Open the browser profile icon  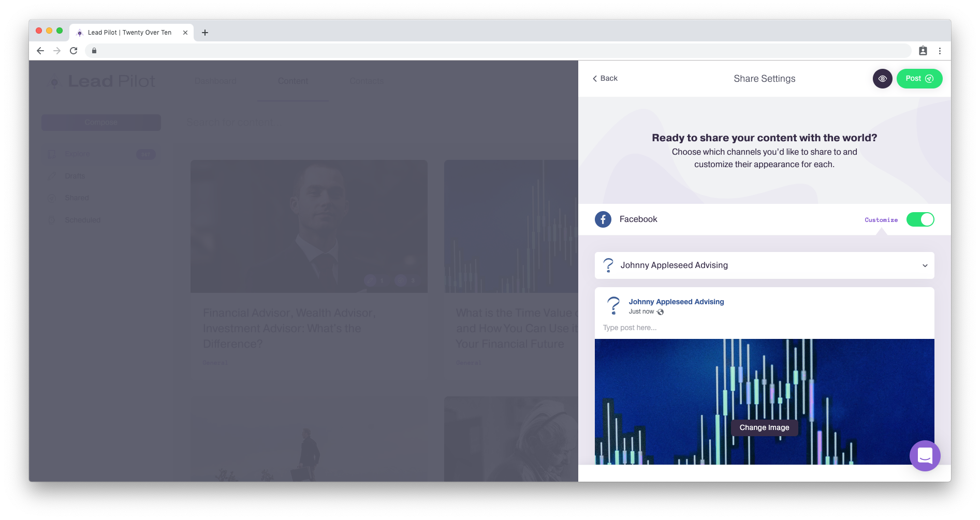(923, 51)
